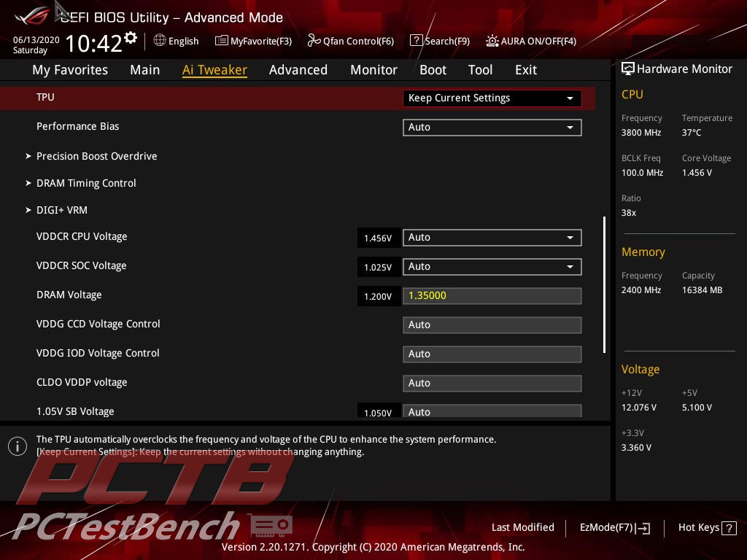The width and height of the screenshot is (747, 560).
Task: Click the MyFavorite list icon
Action: (x=222, y=41)
